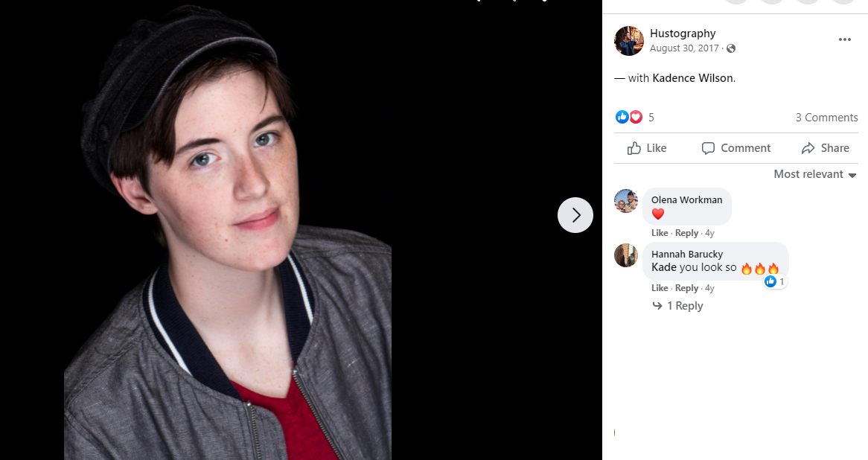Open tagged Kadence Wilson profile
Viewport: 868px width, 460px height.
(692, 78)
